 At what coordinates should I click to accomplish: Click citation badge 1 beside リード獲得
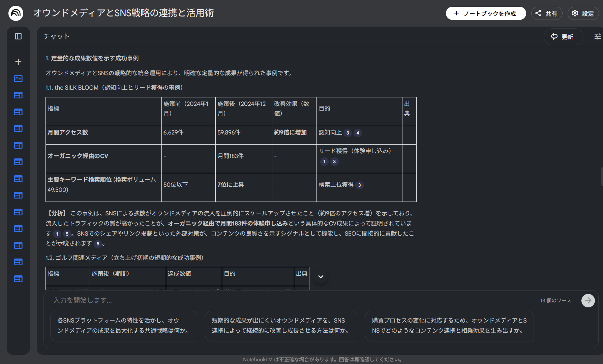pos(324,161)
